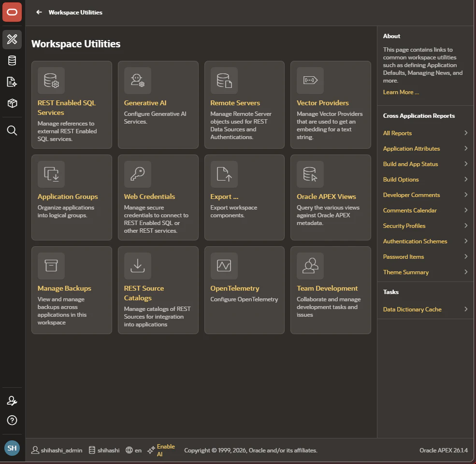Expand the Build and App Status chevron
476x464 pixels.
pyautogui.click(x=466, y=164)
